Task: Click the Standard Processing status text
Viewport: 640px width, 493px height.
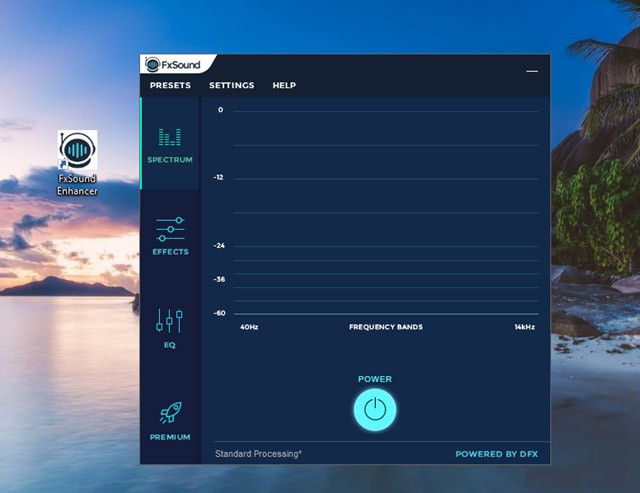Action: click(x=258, y=454)
